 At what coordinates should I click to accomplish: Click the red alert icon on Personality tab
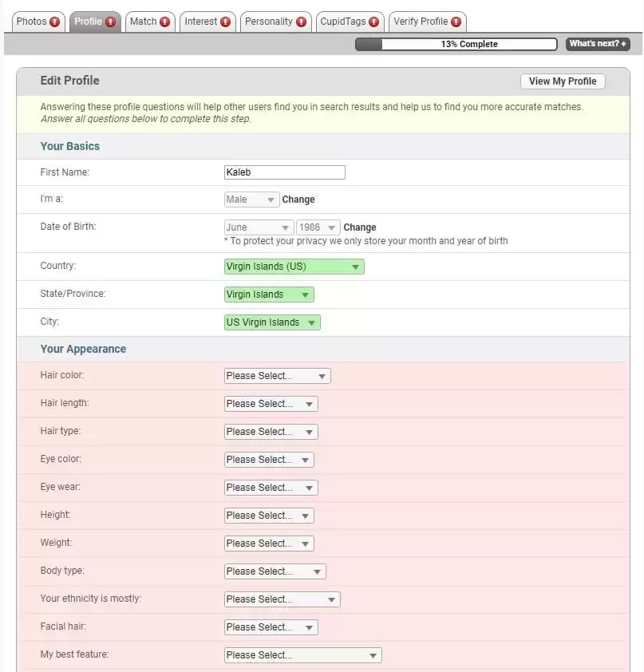[x=301, y=22]
